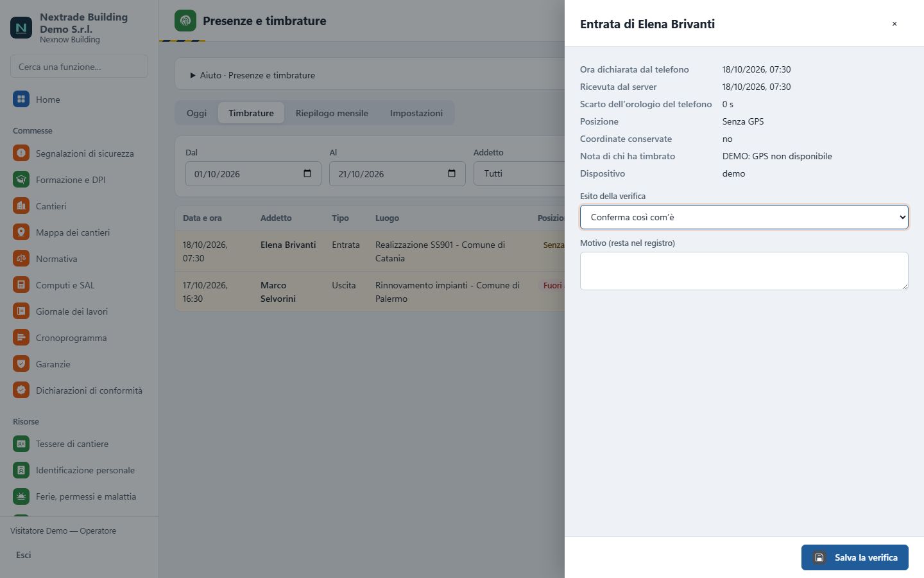Screen dimensions: 924x578
Task: Open Tessere di cantiere sidebar link
Action: point(80,444)
